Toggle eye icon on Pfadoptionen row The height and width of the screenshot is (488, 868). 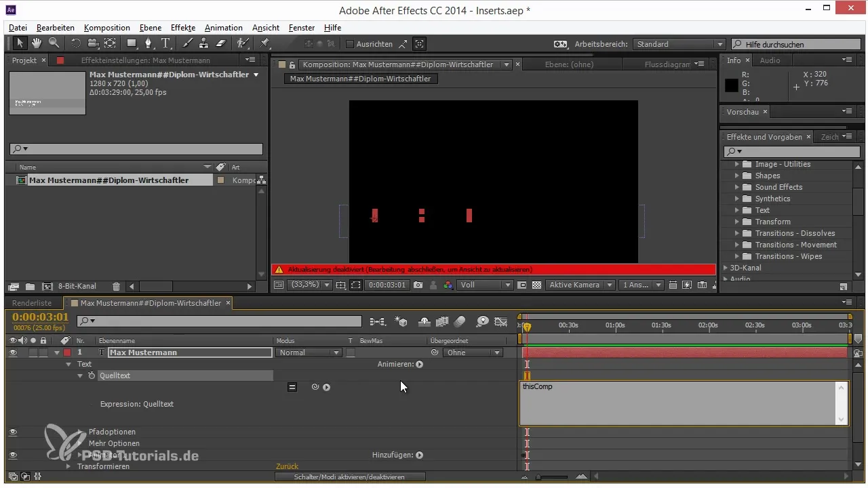click(13, 432)
